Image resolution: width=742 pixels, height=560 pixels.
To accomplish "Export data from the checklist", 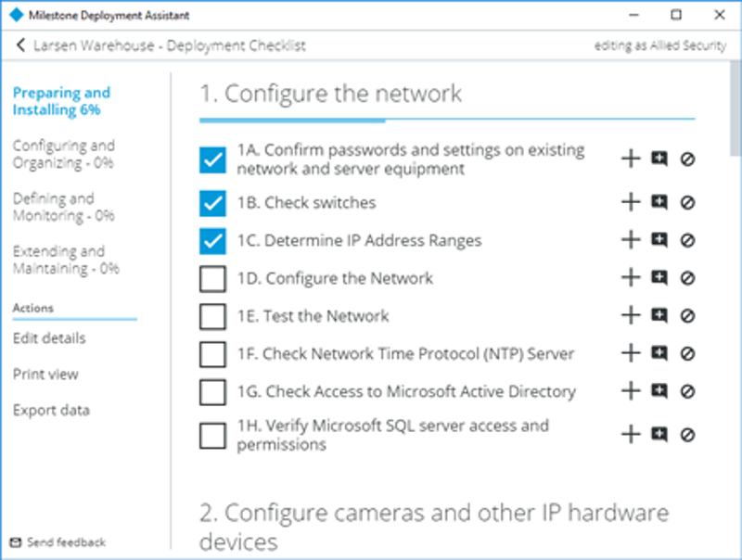I will click(51, 410).
